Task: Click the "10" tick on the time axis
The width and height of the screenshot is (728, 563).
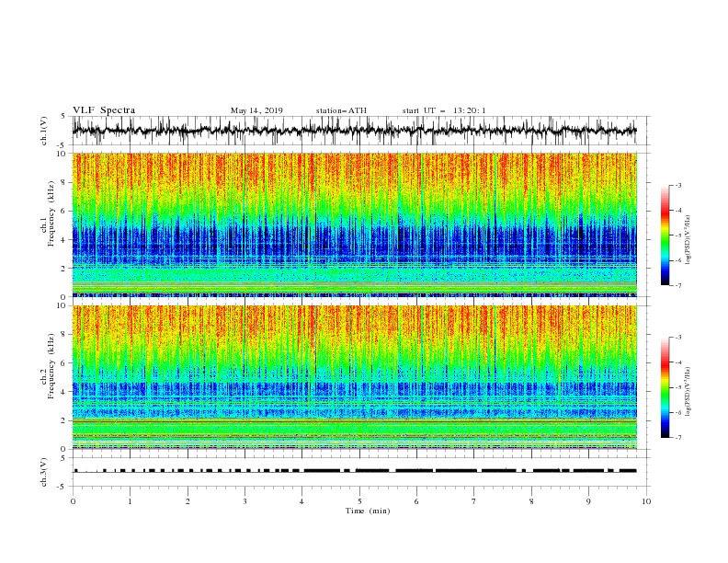Action: pyautogui.click(x=646, y=501)
